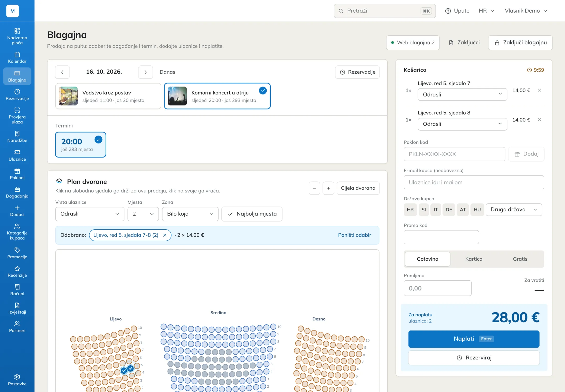Choose HR as buyer country

410,210
